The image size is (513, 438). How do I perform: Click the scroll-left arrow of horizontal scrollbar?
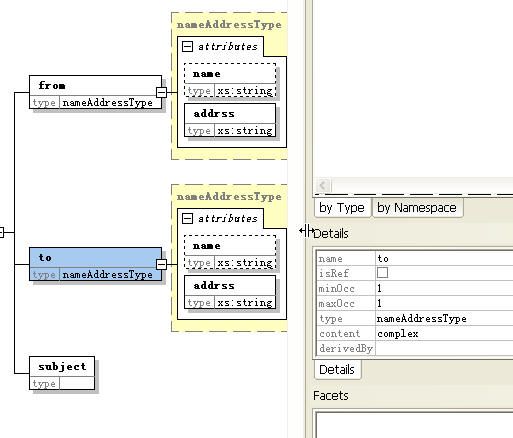click(323, 185)
